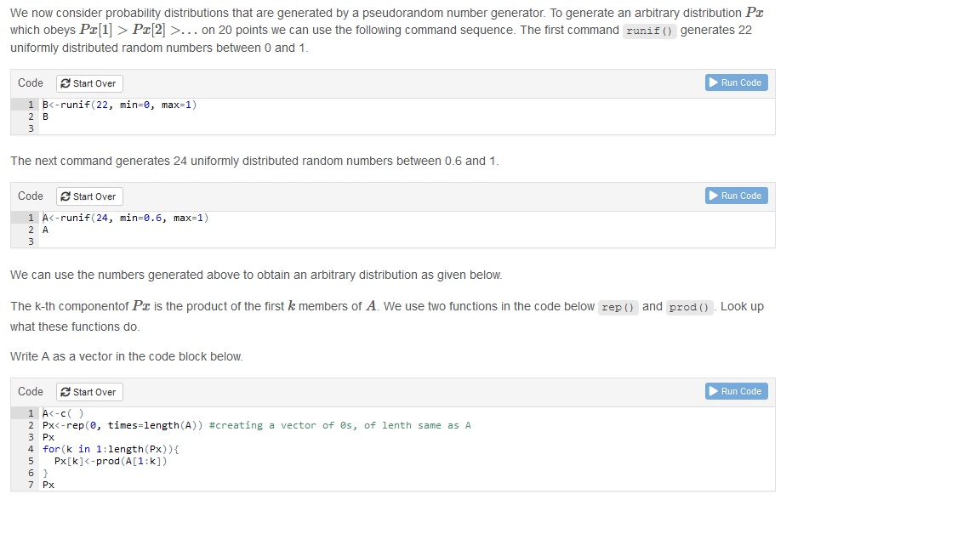980x551 pixels.
Task: Click the refresh icon in the third Start Over button
Action: 64,392
